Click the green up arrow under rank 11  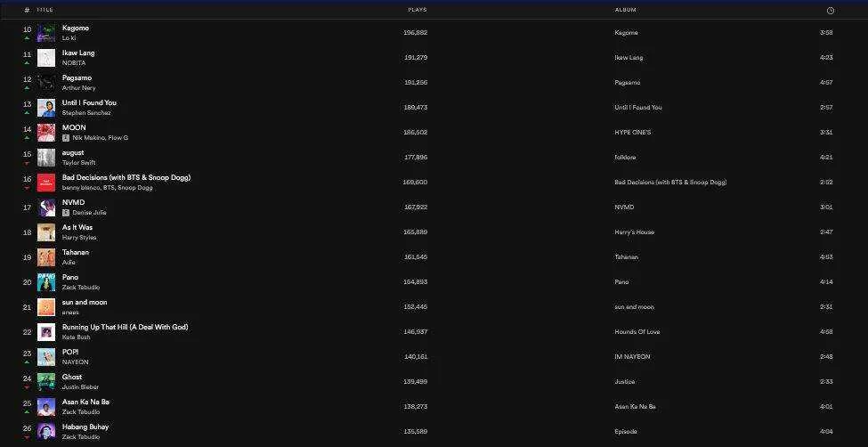pos(27,63)
